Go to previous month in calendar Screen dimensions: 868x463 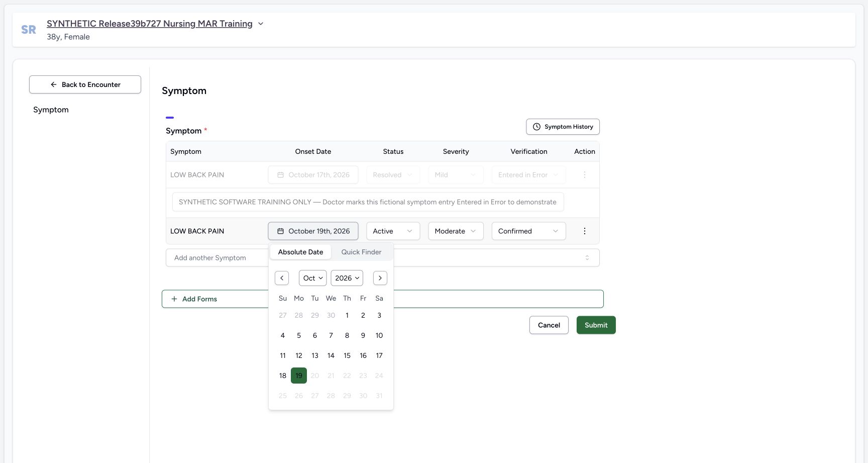(282, 278)
